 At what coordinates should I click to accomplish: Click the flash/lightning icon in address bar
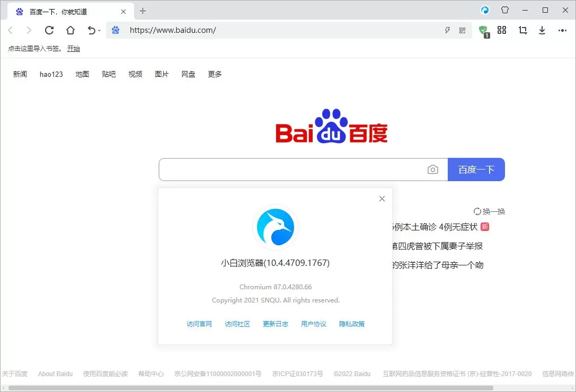(448, 30)
